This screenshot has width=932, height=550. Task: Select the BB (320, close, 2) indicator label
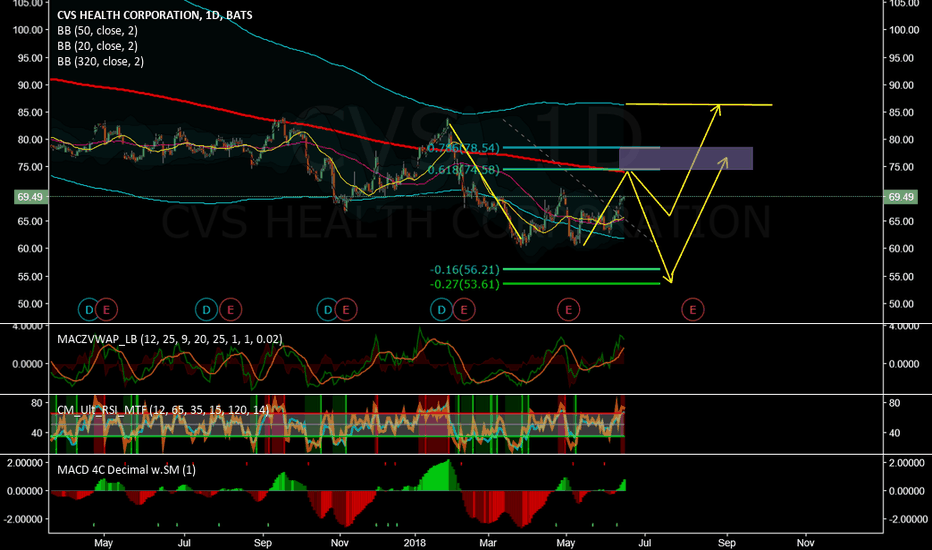coord(100,61)
